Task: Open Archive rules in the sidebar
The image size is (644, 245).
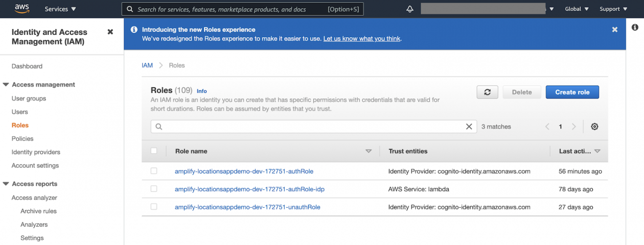Action: [x=38, y=211]
